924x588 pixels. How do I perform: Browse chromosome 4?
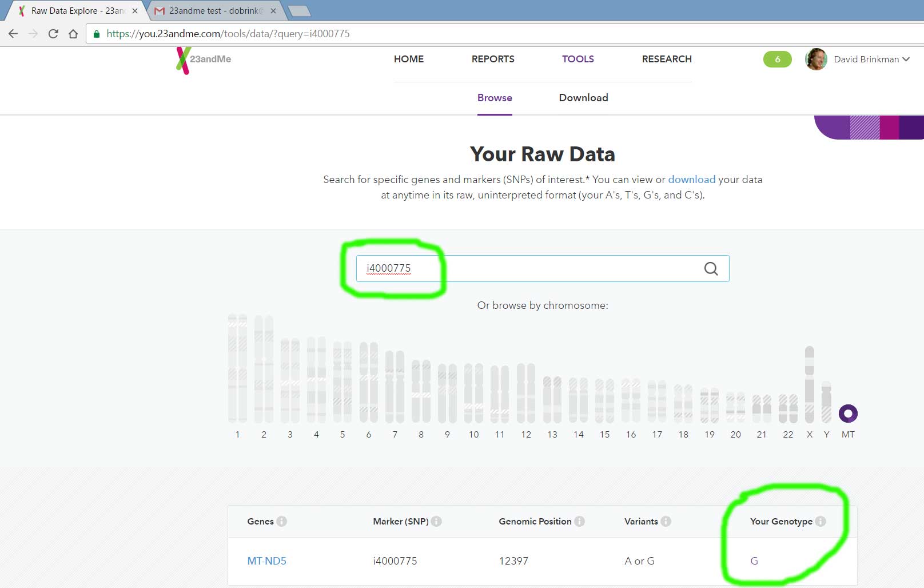pos(316,380)
